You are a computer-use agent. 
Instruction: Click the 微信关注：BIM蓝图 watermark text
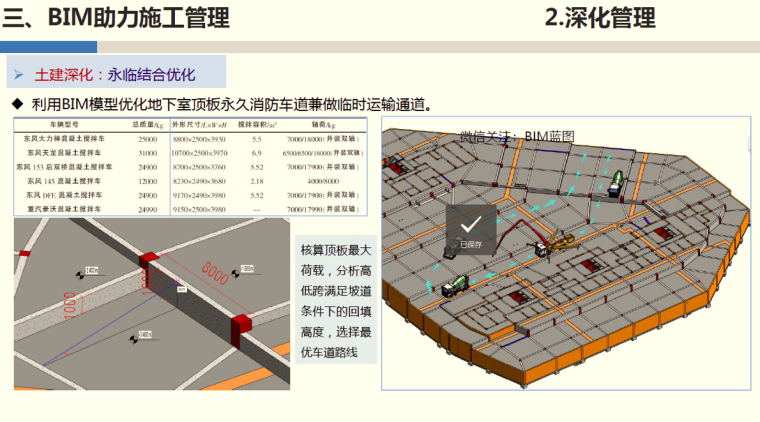[x=516, y=136]
